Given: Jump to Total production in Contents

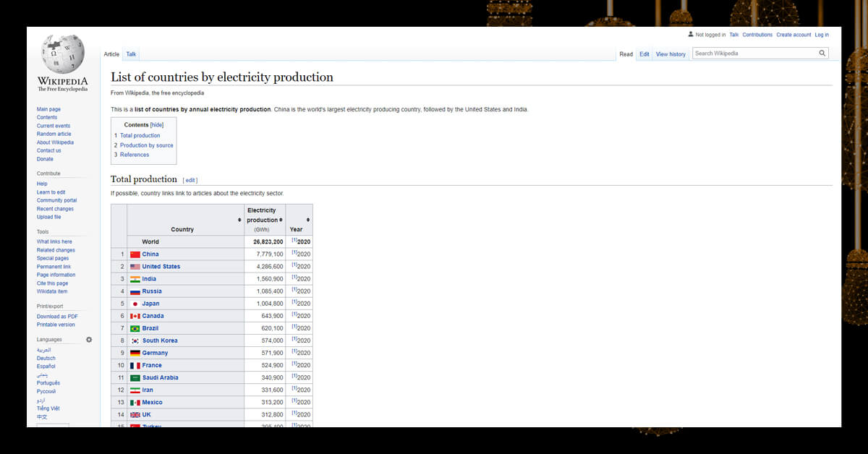Looking at the screenshot, I should coord(140,136).
